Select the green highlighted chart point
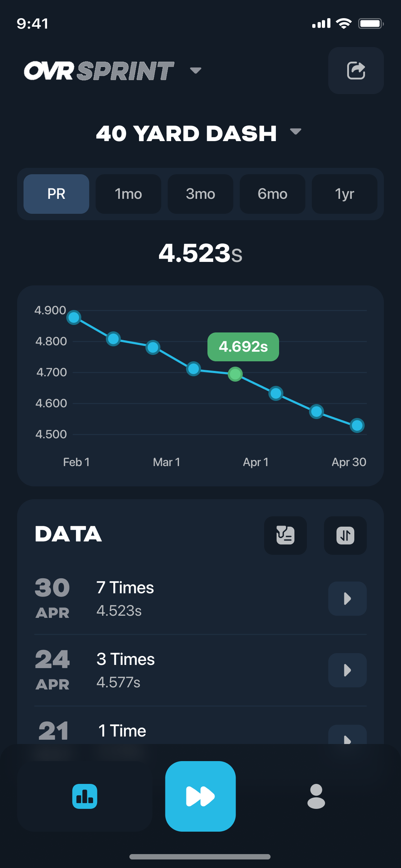 (235, 374)
